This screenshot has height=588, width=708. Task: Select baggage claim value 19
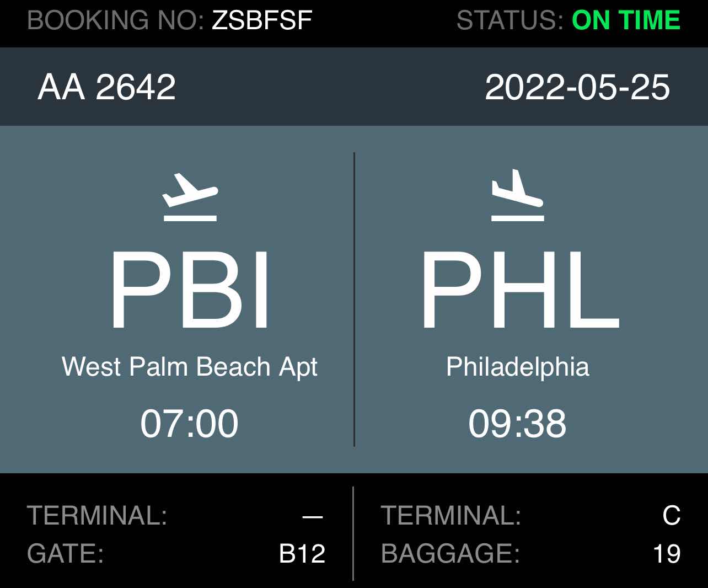pyautogui.click(x=667, y=554)
